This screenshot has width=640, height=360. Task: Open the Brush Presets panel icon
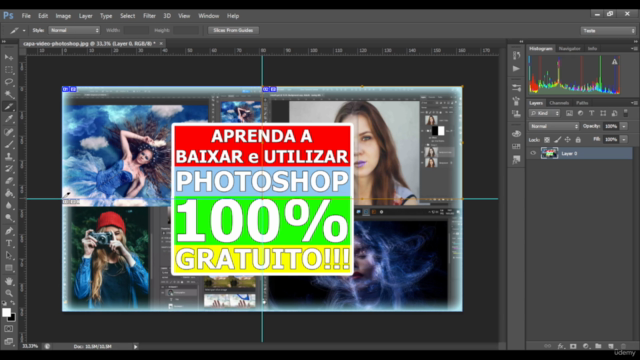tap(516, 88)
